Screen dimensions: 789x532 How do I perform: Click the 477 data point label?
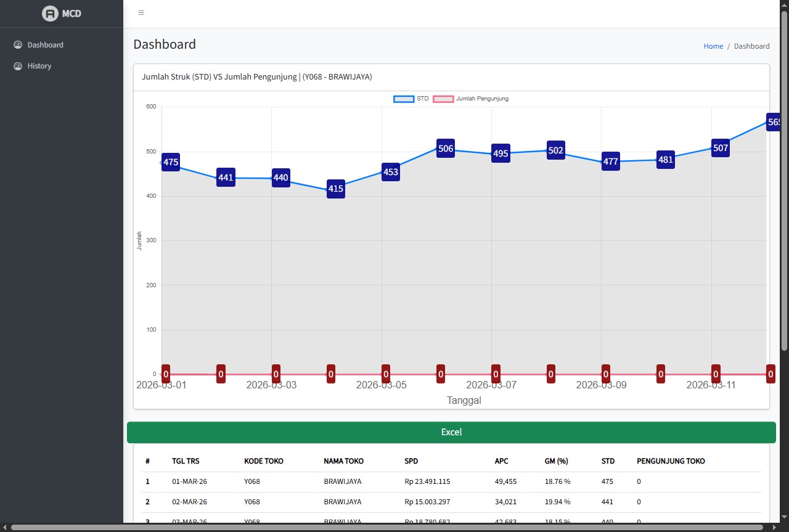[x=610, y=162]
